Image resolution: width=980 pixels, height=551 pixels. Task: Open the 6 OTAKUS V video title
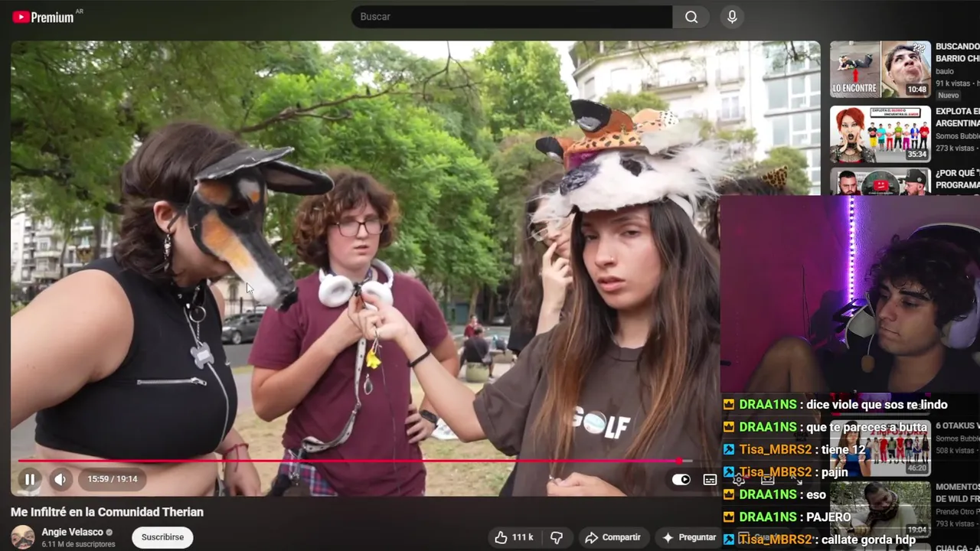[x=957, y=425]
